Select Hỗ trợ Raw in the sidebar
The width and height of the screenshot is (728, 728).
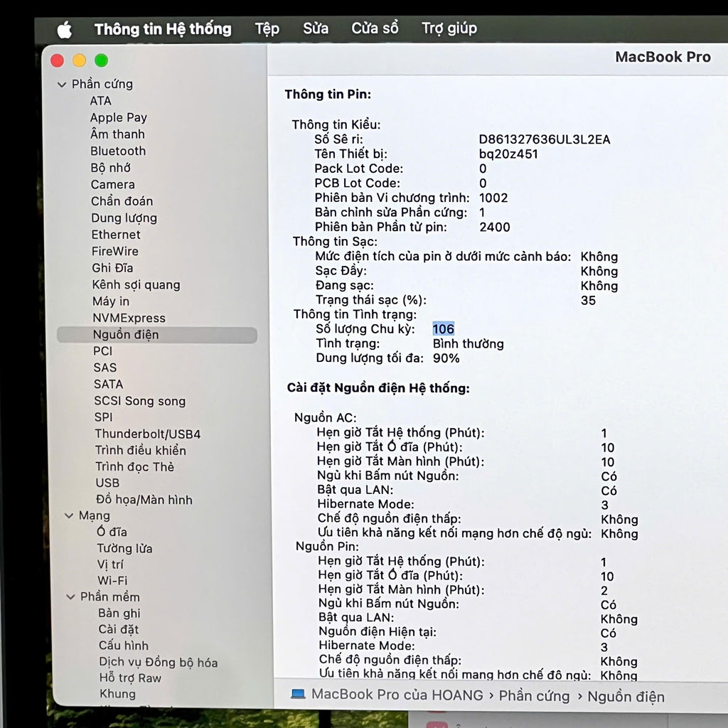pos(130,678)
